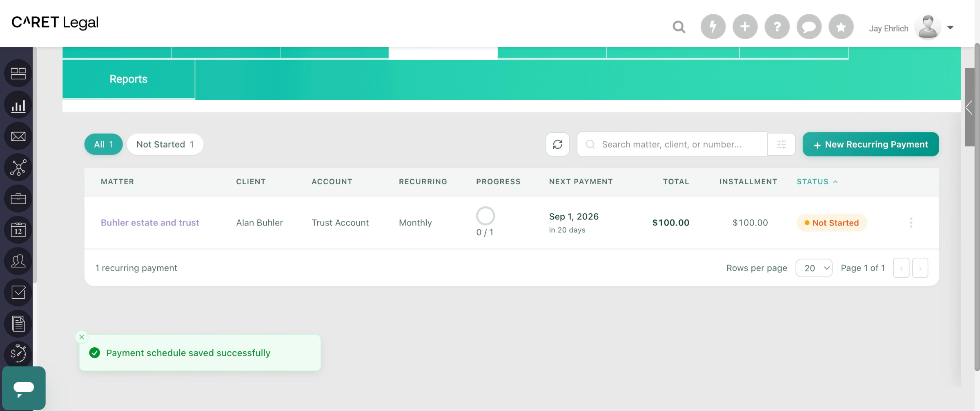Click the header search magnifier icon
The height and width of the screenshot is (411, 980).
679,27
